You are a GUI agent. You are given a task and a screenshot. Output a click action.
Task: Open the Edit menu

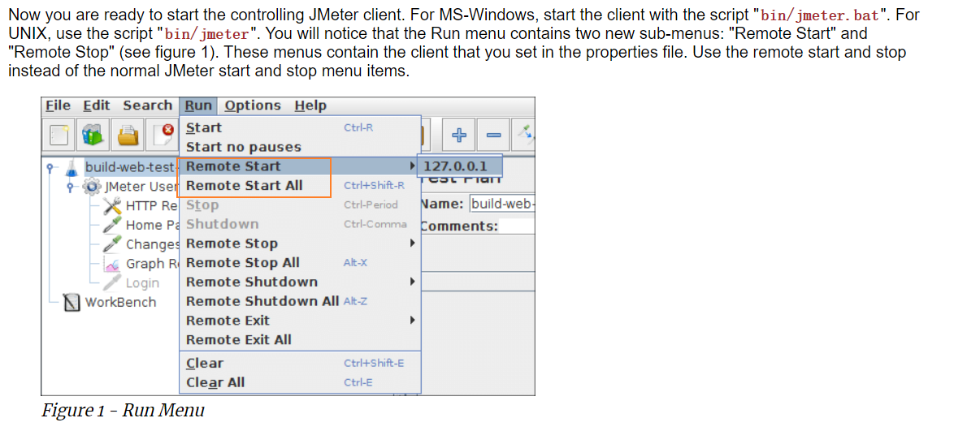click(96, 106)
